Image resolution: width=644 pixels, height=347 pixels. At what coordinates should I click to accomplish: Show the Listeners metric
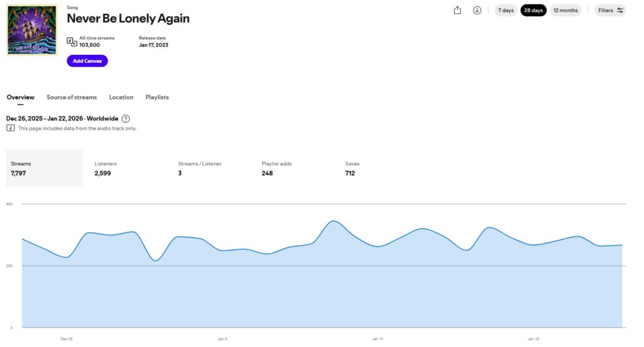106,168
